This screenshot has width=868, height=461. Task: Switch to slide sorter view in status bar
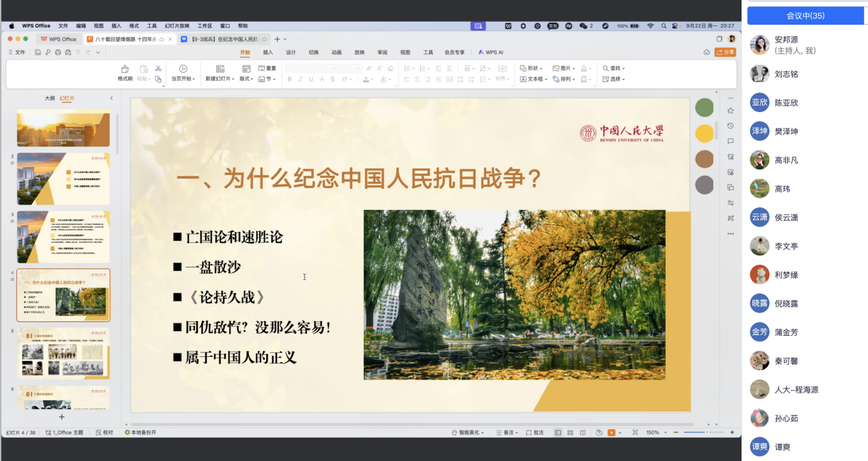pos(570,432)
